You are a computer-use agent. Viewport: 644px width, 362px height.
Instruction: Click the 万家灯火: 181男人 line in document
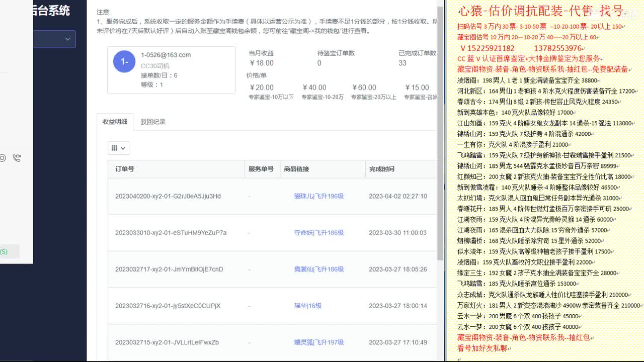(x=550, y=305)
